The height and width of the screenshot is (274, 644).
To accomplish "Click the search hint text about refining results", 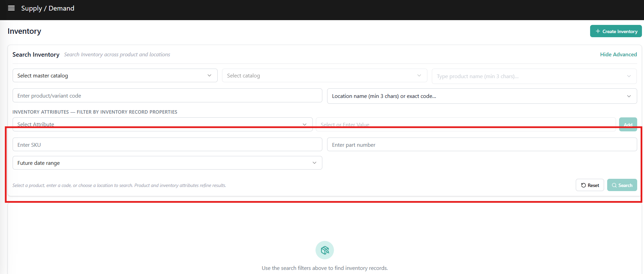I will (x=119, y=185).
